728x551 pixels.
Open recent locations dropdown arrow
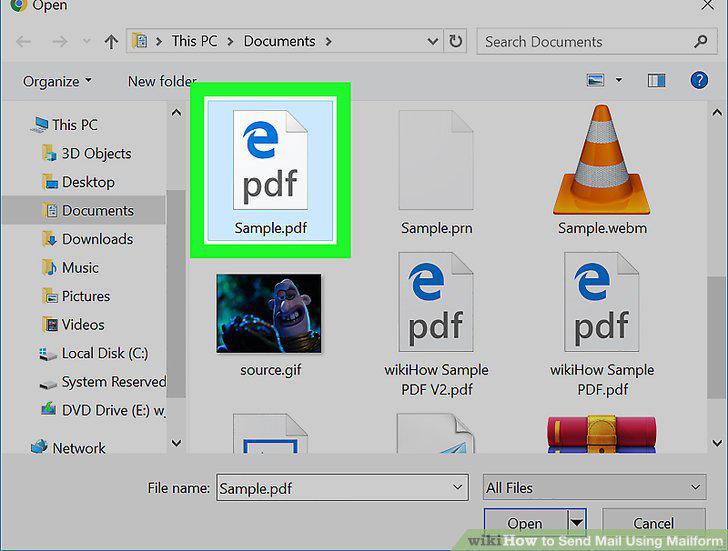[86, 42]
